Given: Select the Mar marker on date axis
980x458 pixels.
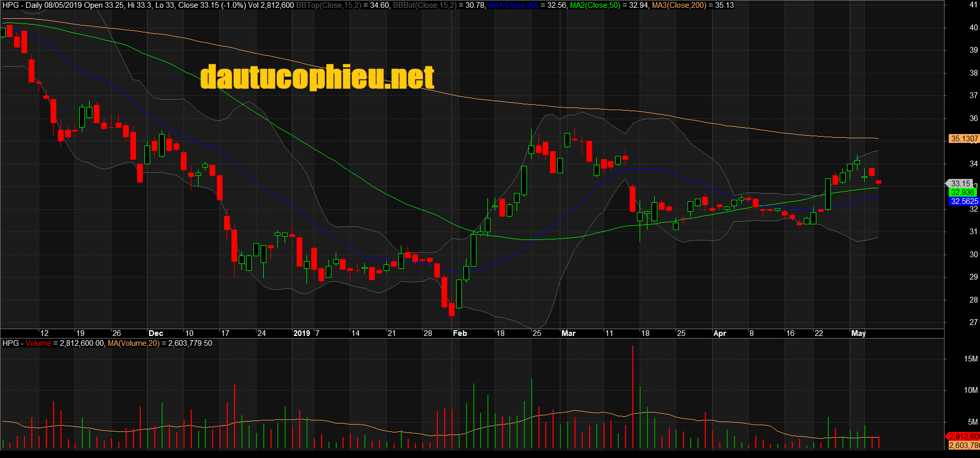Looking at the screenshot, I should pyautogui.click(x=568, y=333).
